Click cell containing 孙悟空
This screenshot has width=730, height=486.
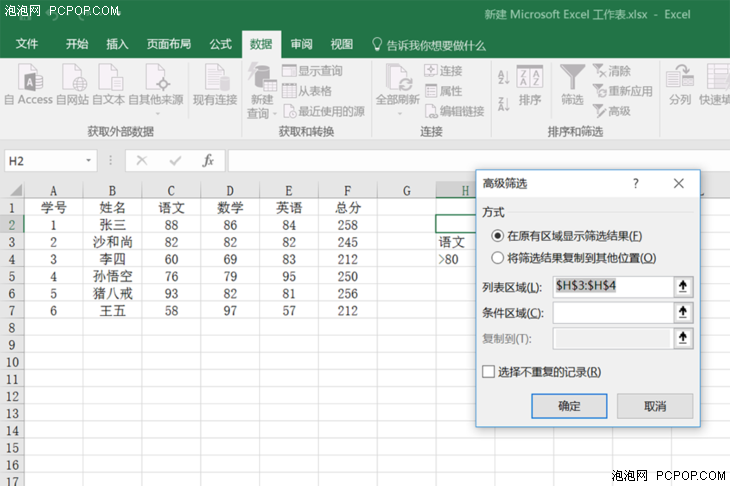coord(112,276)
